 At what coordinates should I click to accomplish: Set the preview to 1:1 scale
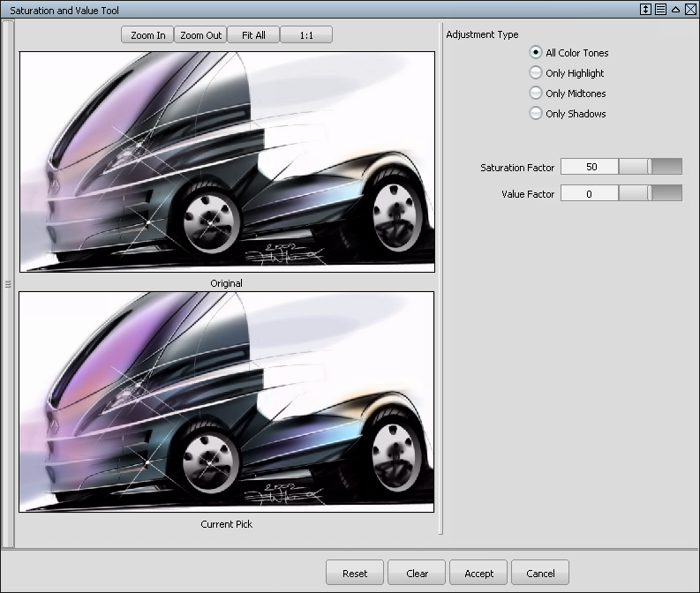pyautogui.click(x=306, y=34)
